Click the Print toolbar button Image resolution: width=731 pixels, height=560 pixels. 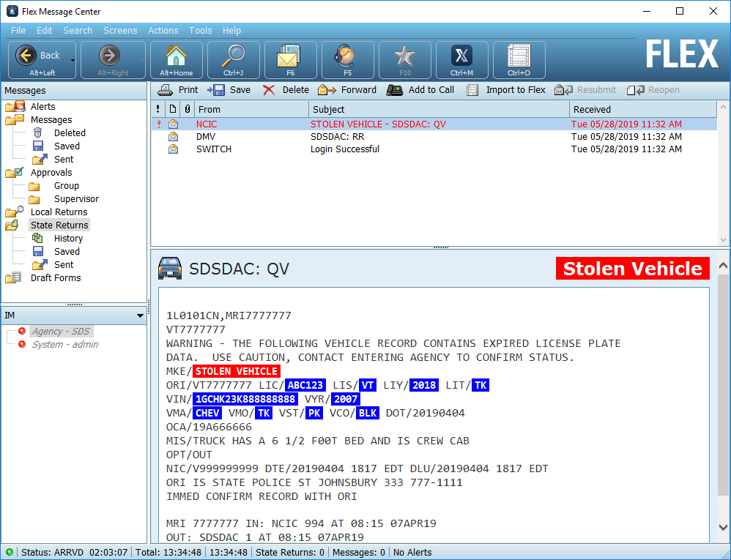pos(179,90)
